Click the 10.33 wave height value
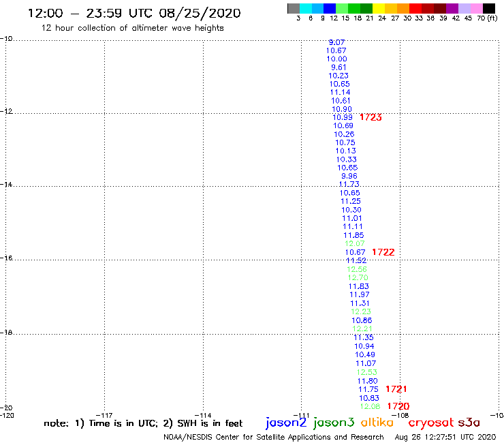 347,159
